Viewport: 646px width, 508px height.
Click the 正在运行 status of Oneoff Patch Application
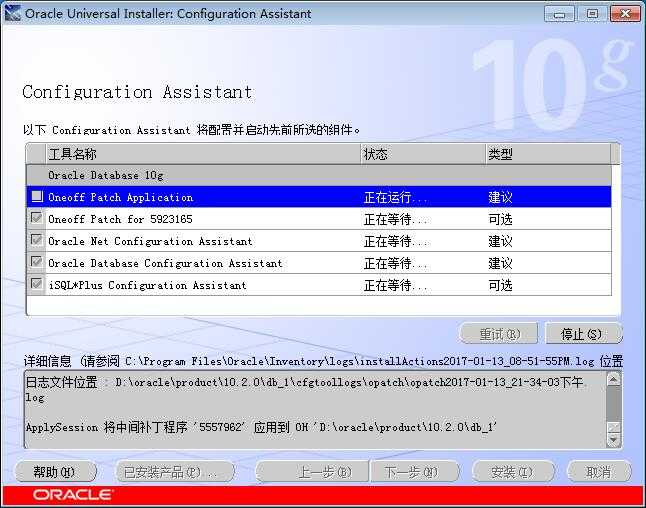(x=395, y=198)
